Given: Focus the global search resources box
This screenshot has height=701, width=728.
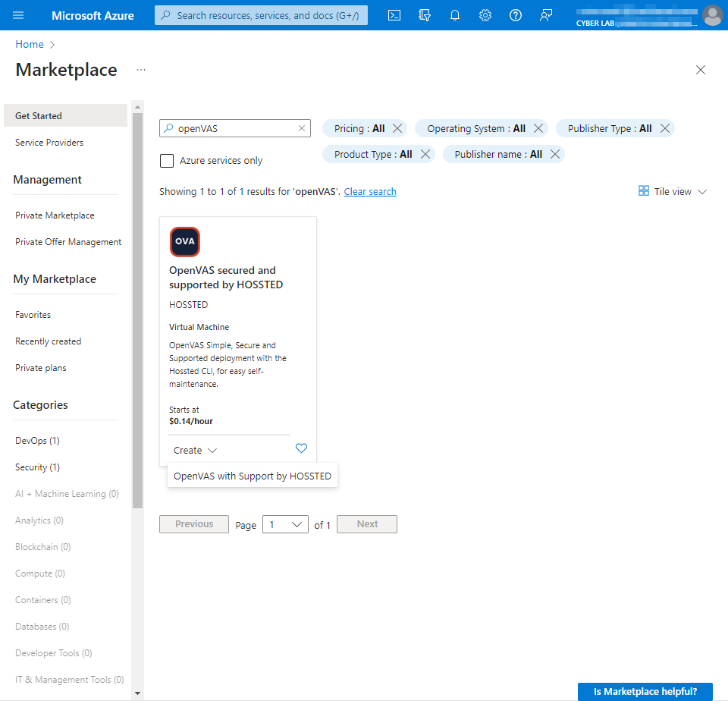Looking at the screenshot, I should 261,15.
